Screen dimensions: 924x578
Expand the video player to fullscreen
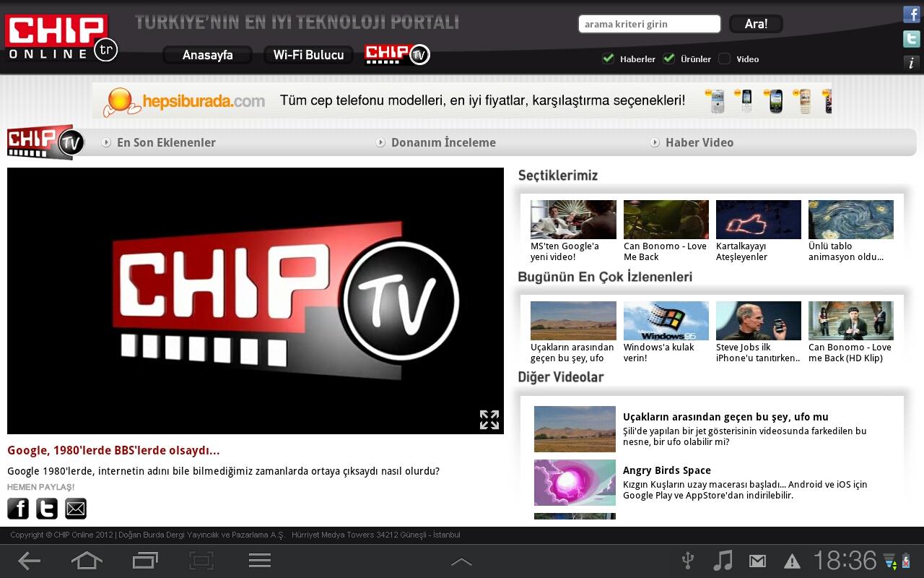point(489,420)
